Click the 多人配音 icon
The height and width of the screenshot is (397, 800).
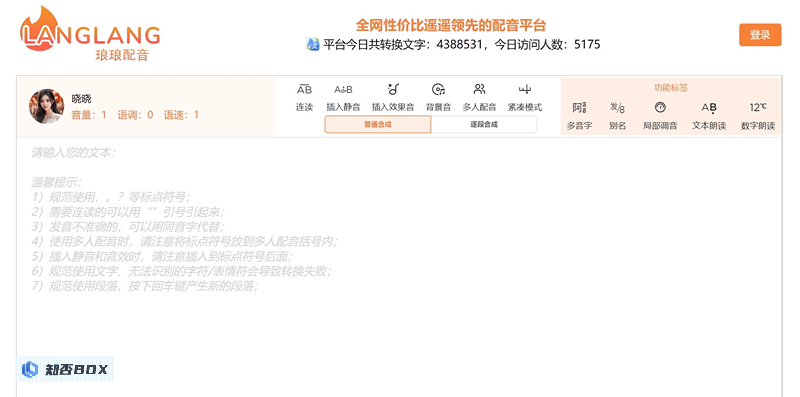point(479,90)
